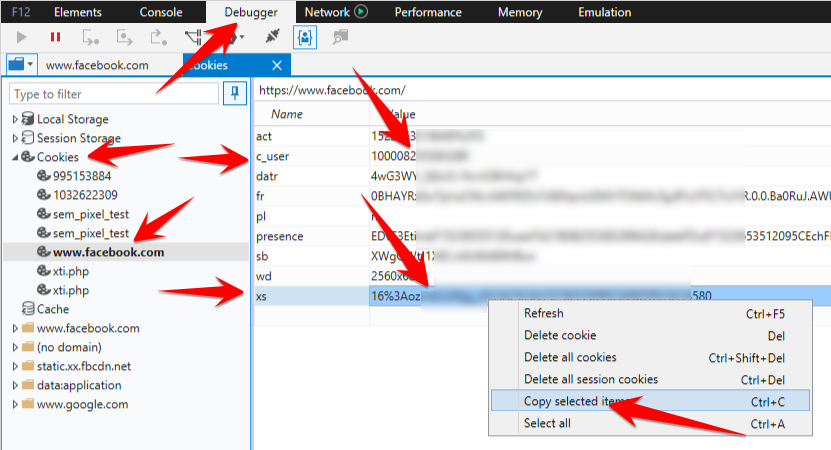Image resolution: width=831 pixels, height=450 pixels.
Task: Click the https://www.facebook.com/ URL text
Action: click(x=332, y=90)
